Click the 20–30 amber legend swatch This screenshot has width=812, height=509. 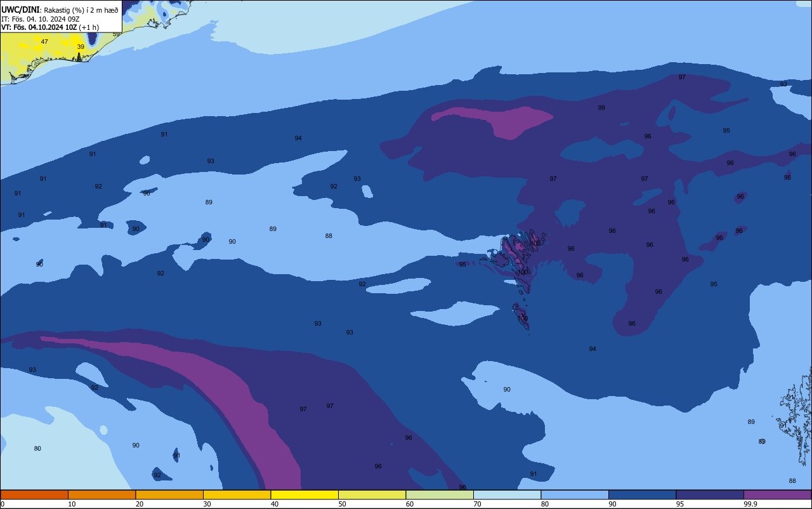tap(169, 494)
